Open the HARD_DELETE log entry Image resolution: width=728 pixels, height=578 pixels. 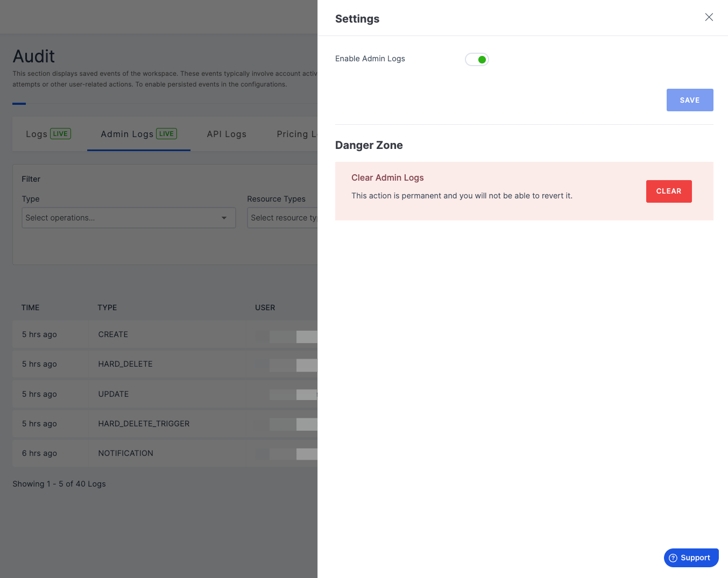[x=125, y=364]
